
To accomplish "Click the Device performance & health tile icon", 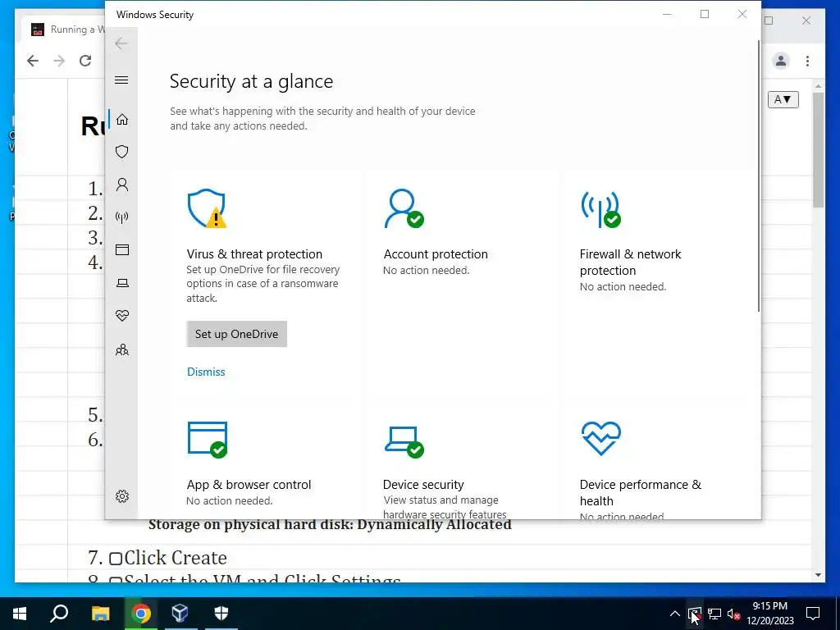I will click(x=601, y=438).
